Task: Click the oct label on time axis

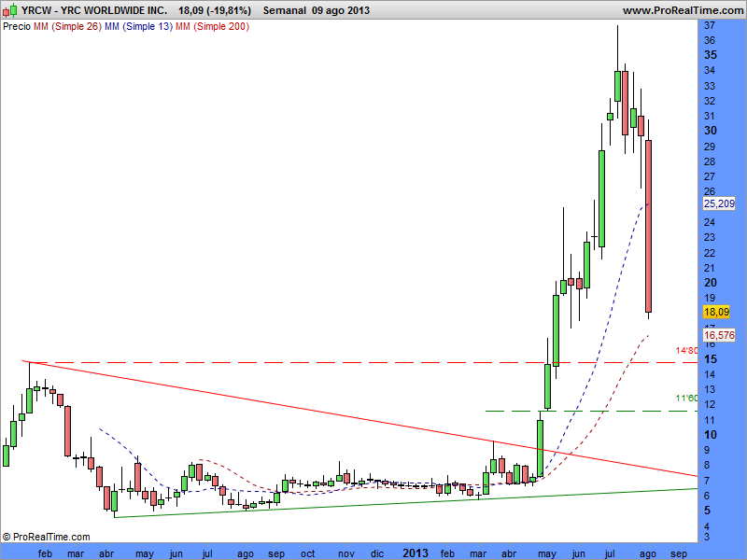Action: (x=308, y=553)
